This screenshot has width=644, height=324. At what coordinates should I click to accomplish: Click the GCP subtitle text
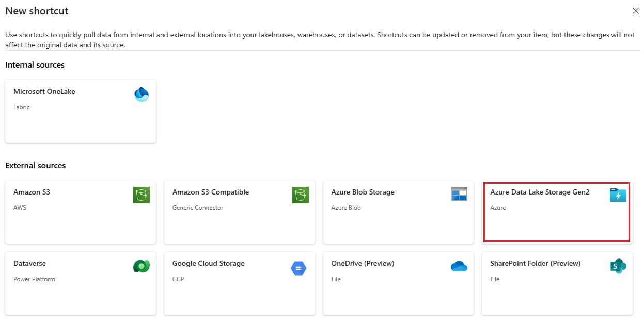point(178,279)
